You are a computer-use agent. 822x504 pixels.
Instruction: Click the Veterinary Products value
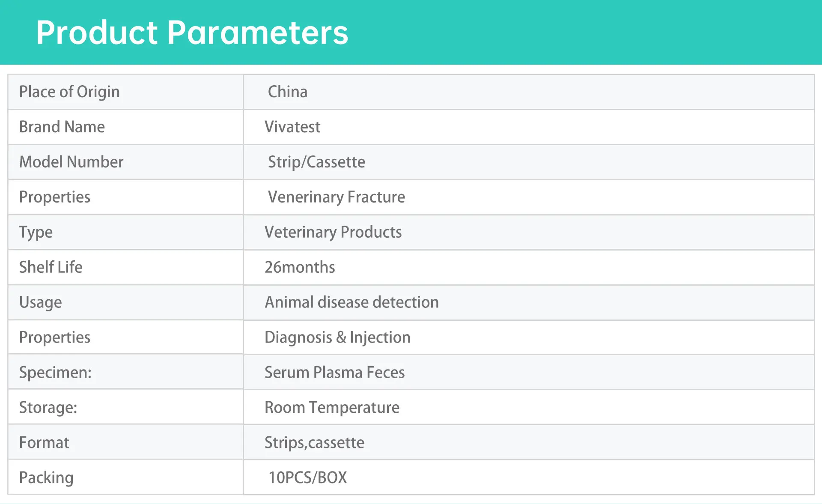(333, 233)
